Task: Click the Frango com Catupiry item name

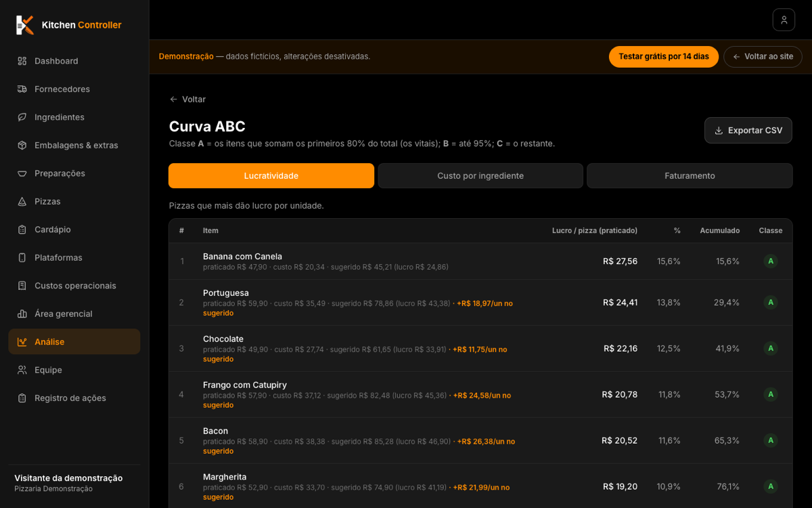Action: tap(245, 385)
